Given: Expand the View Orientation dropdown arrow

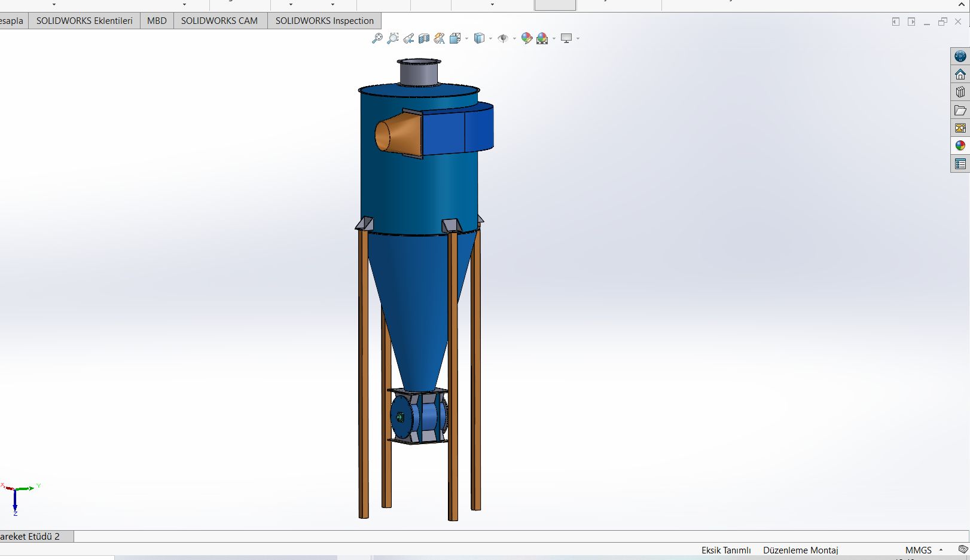Looking at the screenshot, I should [x=466, y=39].
